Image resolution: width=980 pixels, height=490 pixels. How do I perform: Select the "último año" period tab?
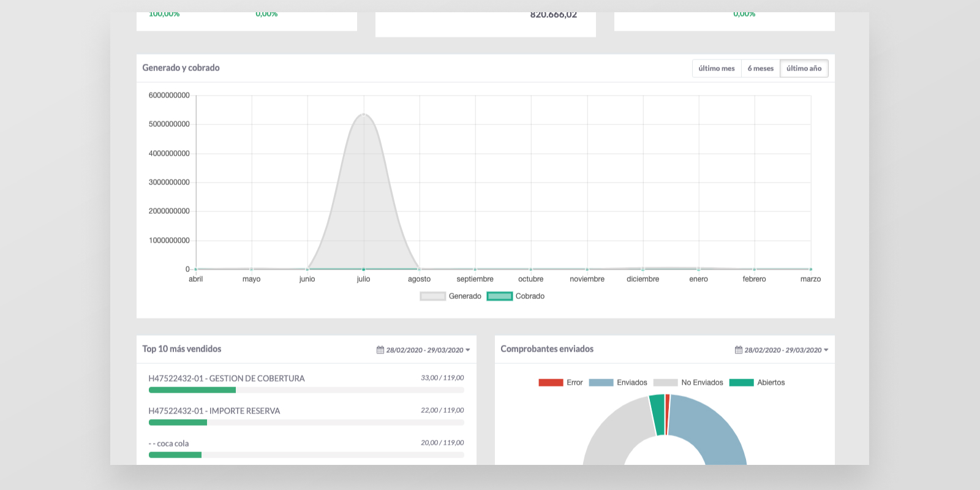pos(804,69)
